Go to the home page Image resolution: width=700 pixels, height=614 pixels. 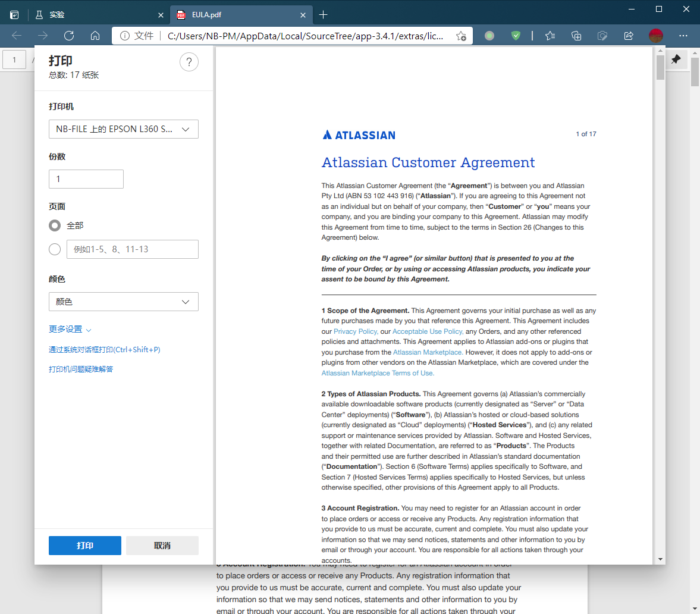(95, 36)
